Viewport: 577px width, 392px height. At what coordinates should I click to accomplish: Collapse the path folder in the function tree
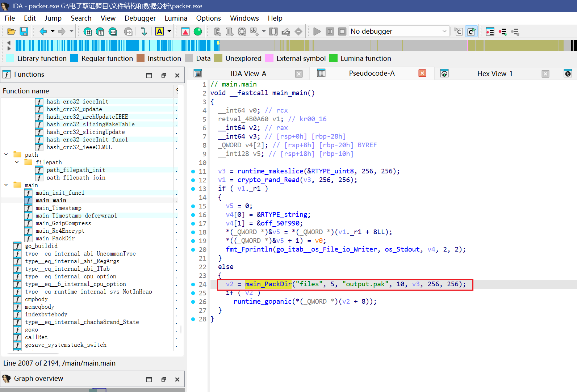(x=6, y=155)
